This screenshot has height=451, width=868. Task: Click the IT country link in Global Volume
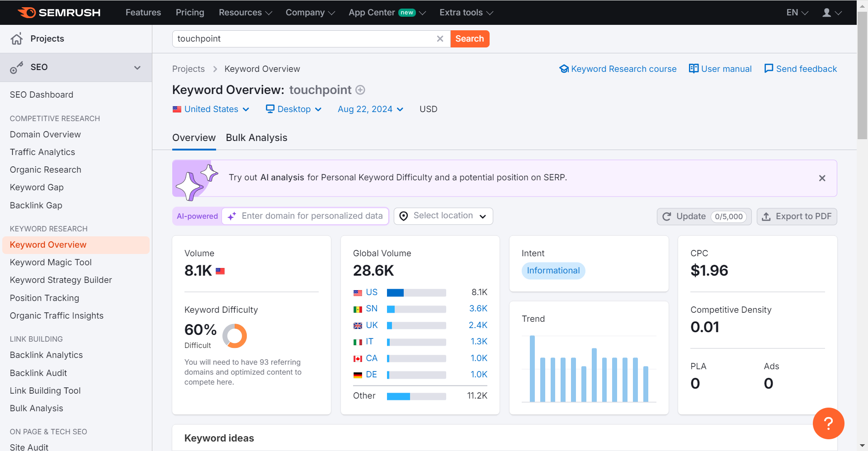coord(369,342)
